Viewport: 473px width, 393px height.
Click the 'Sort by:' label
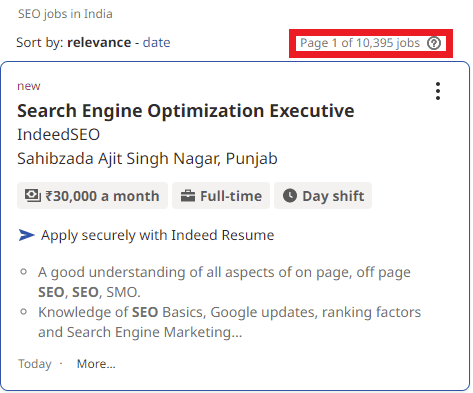click(40, 42)
